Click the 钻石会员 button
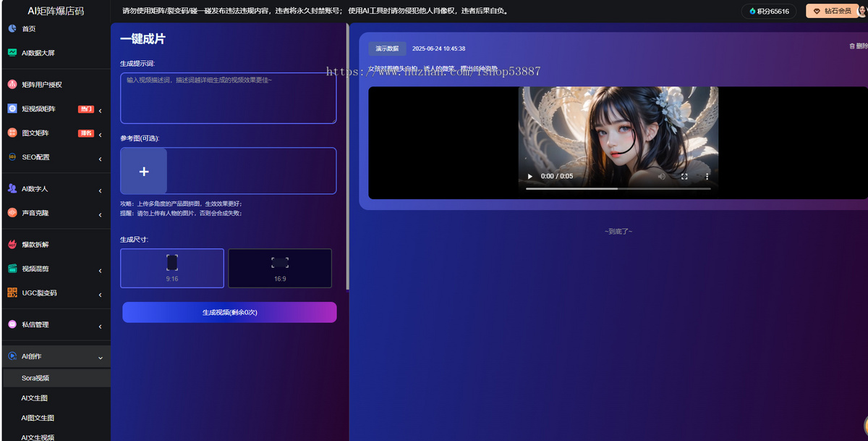The height and width of the screenshot is (441, 868). click(x=832, y=11)
